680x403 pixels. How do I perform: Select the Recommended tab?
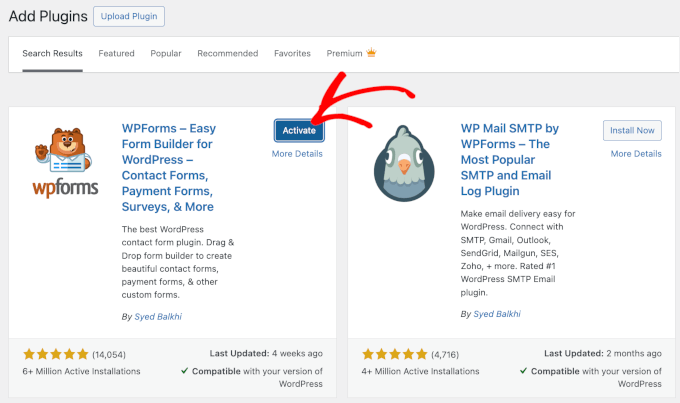pos(228,53)
